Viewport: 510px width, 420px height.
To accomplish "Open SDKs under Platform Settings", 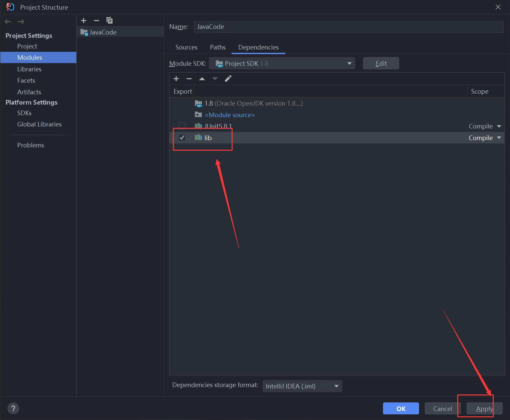I will [24, 113].
